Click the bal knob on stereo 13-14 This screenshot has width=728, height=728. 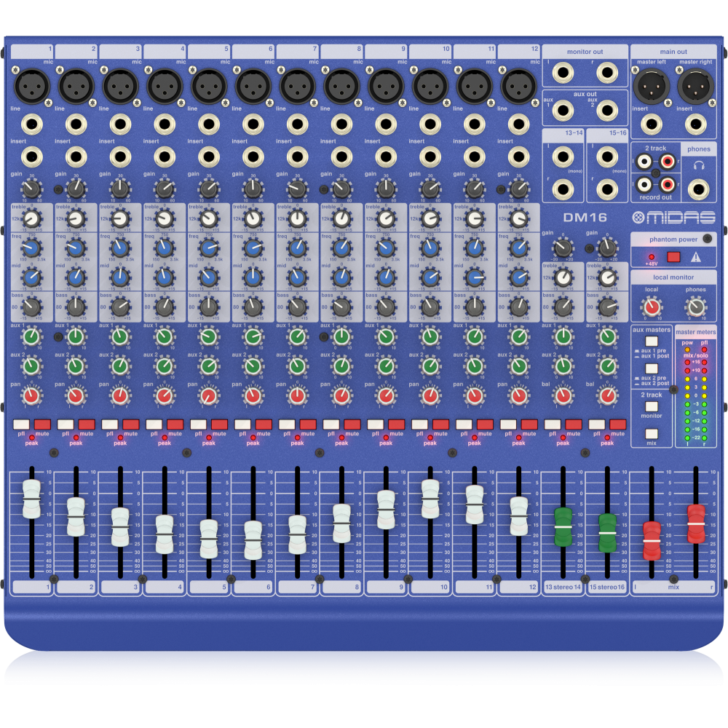(x=563, y=395)
